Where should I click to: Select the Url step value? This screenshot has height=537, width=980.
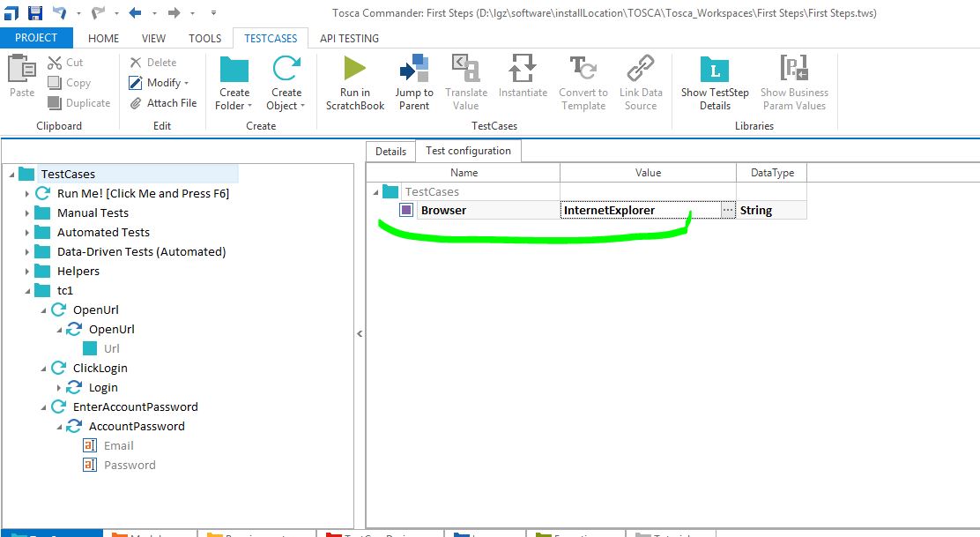pyautogui.click(x=111, y=349)
